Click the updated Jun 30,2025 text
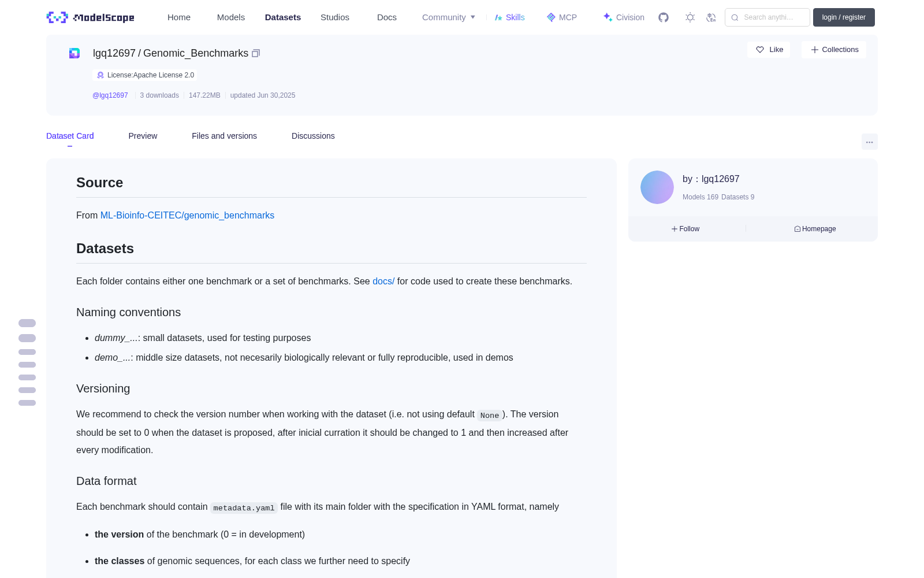This screenshot has height=578, width=924. click(x=263, y=95)
